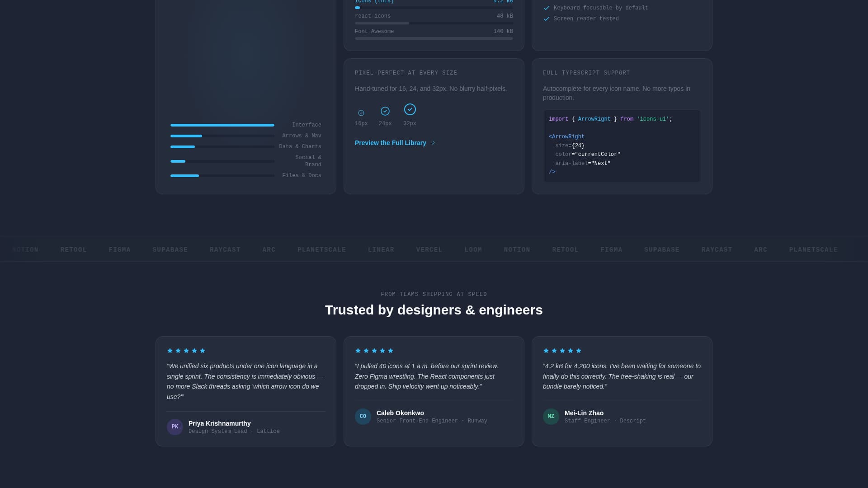The image size is (868, 488).
Task: Expand the chevron next to Preview the Full Library
Action: (x=434, y=143)
